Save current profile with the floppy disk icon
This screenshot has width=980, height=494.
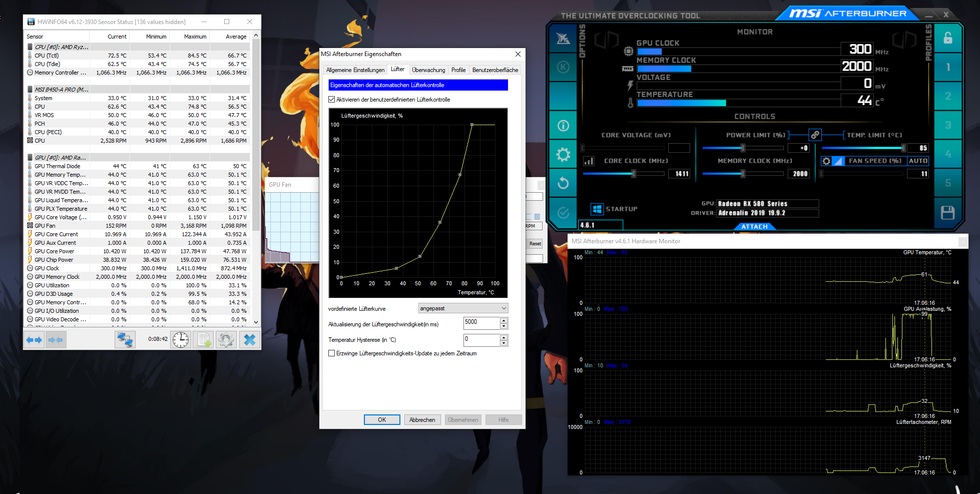[948, 212]
